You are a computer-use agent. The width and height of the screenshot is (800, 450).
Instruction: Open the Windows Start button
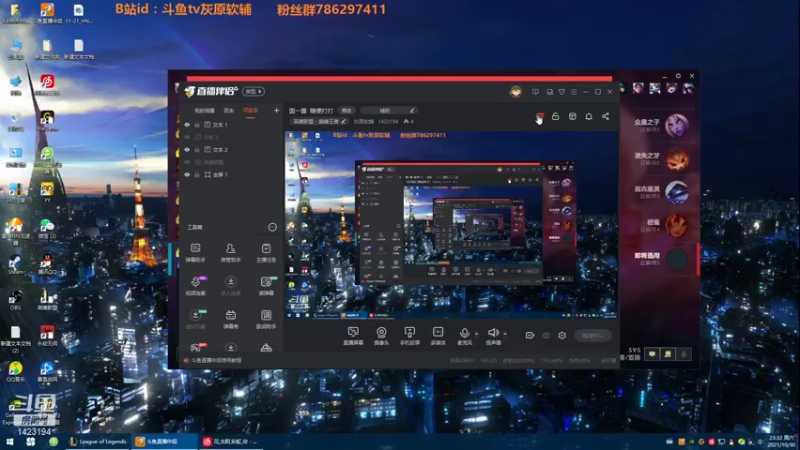(x=9, y=442)
